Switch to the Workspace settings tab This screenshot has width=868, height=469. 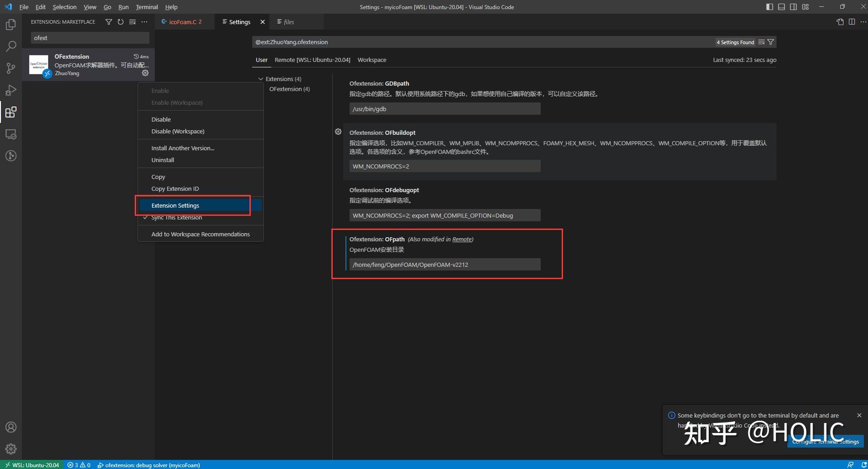pyautogui.click(x=371, y=60)
